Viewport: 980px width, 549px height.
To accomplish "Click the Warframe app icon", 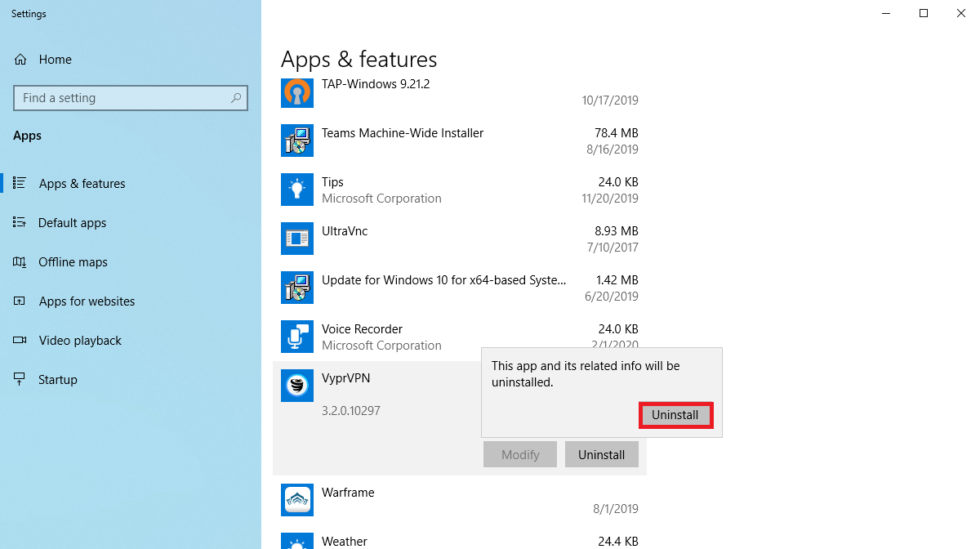I will point(297,500).
